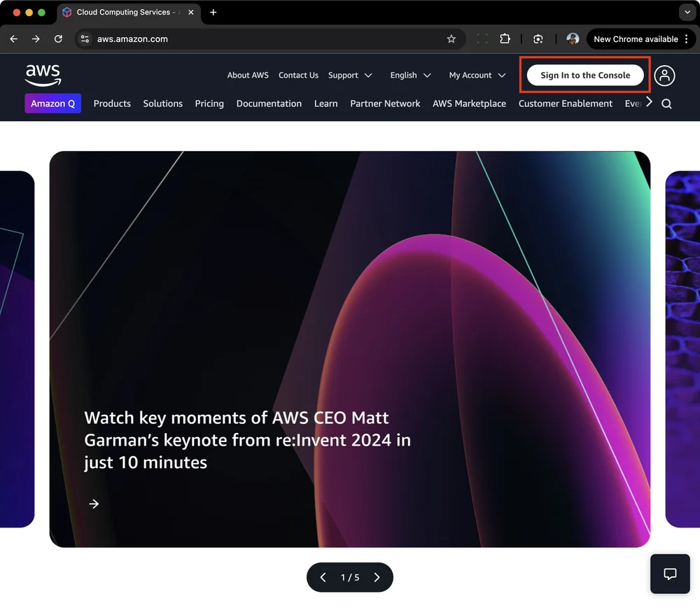The image size is (700, 610).
Task: Open the user profile icon in AWS header
Action: pyautogui.click(x=664, y=76)
